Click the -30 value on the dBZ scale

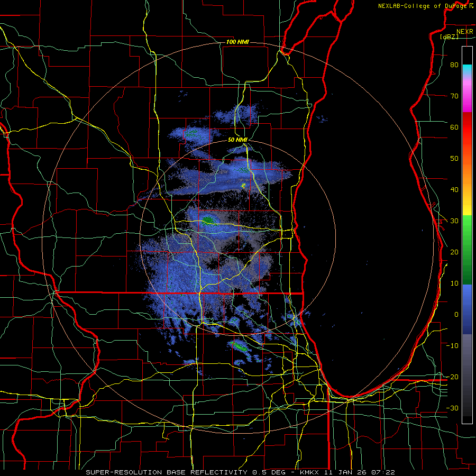(452, 408)
